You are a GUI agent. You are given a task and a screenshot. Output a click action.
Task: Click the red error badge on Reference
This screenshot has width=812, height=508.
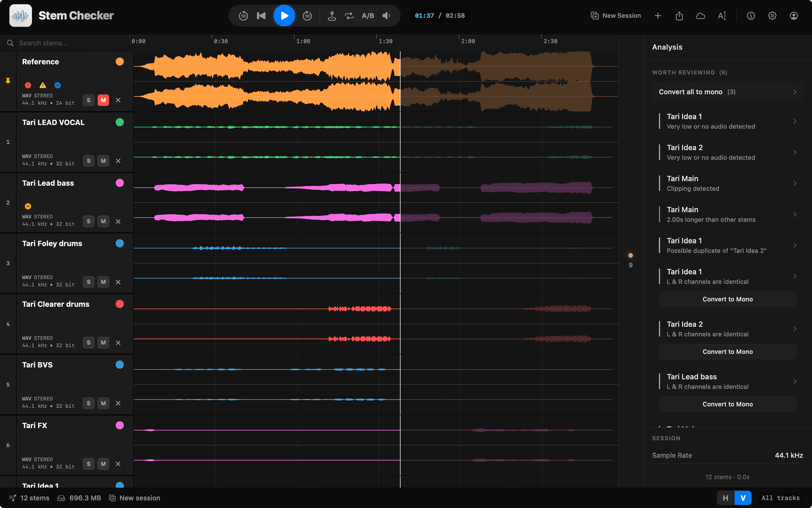point(28,85)
